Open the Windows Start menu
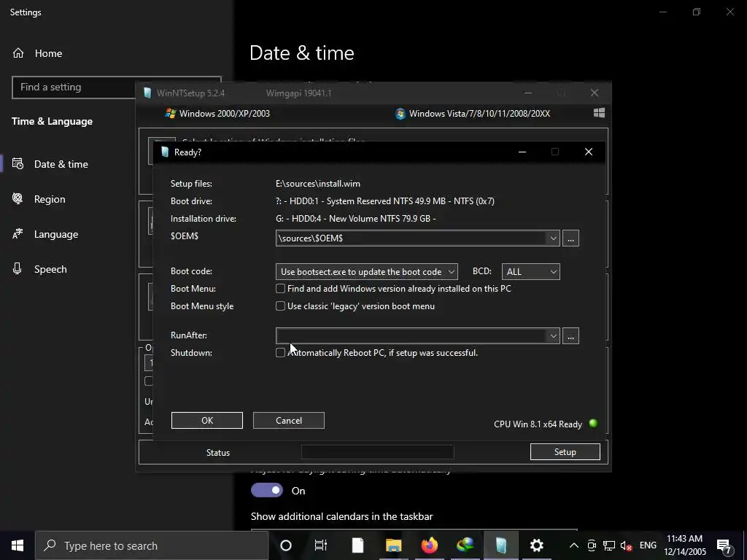747x560 pixels. 18,545
